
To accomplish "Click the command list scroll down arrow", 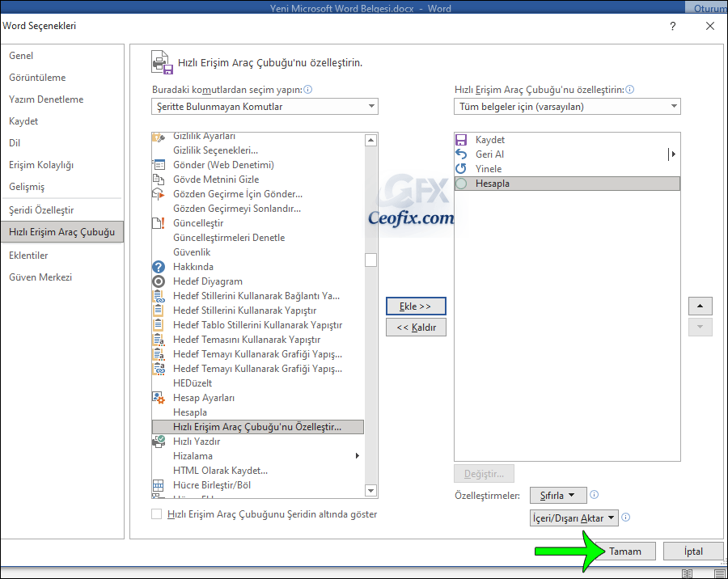I will pyautogui.click(x=371, y=490).
